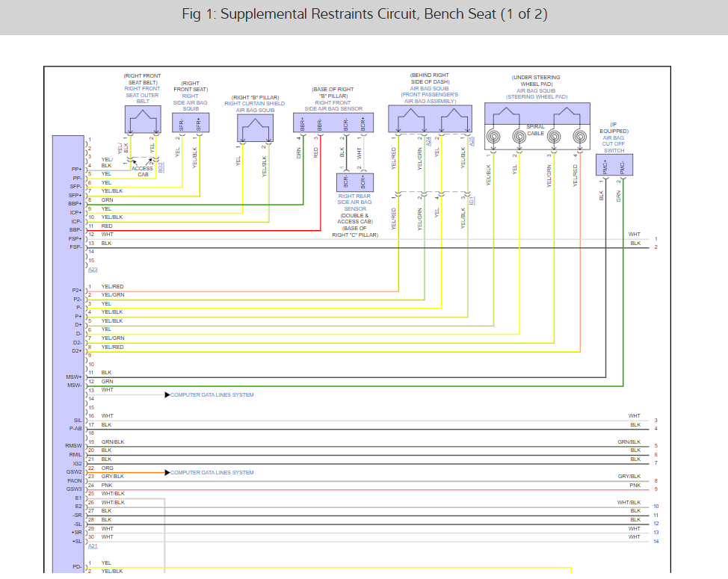Click the BG12 connector reference
This screenshot has width=728, height=579.
(x=161, y=167)
